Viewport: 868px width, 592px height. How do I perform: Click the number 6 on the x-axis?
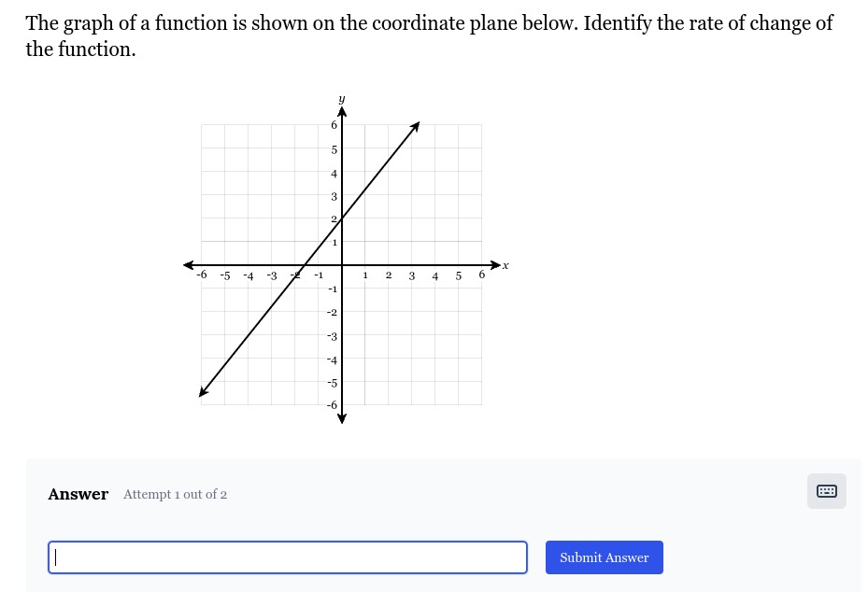[481, 275]
